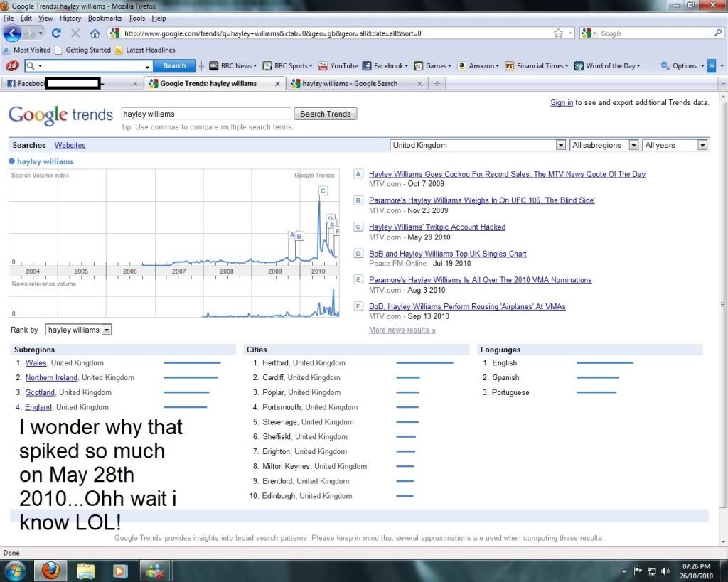Open BBC Sports toolbar shortcut
728x582 pixels.
(287, 66)
